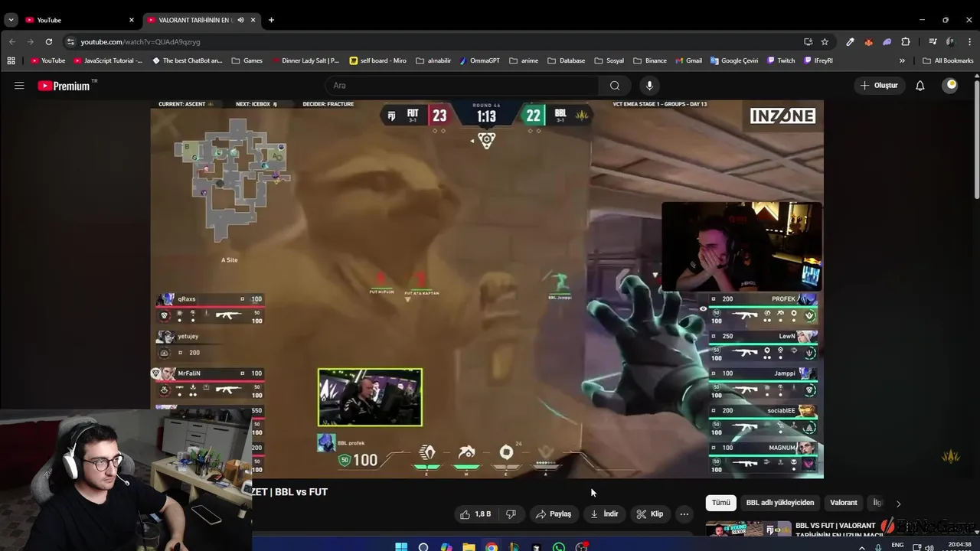980x551 pixels.
Task: Open the All Bookmarks folder
Action: 948,60
